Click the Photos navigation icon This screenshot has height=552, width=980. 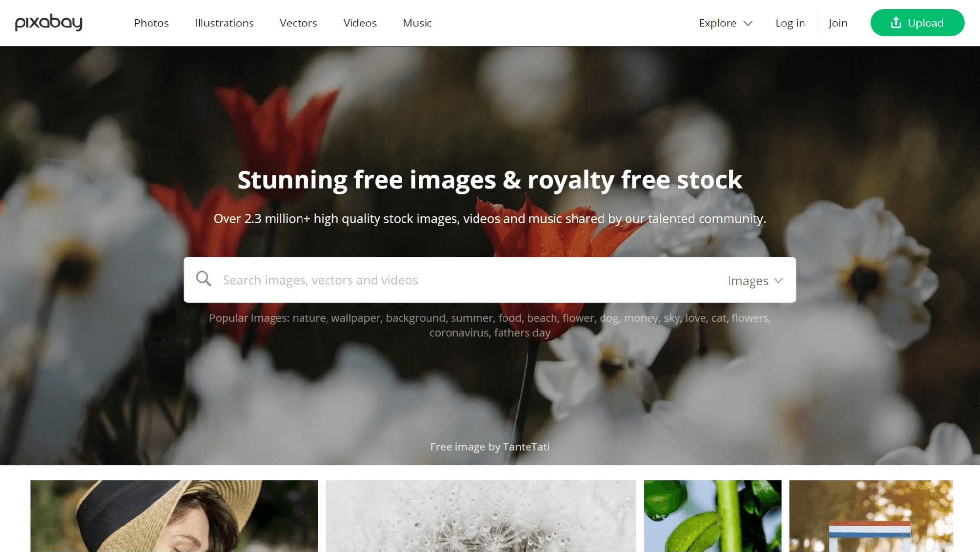coord(151,22)
